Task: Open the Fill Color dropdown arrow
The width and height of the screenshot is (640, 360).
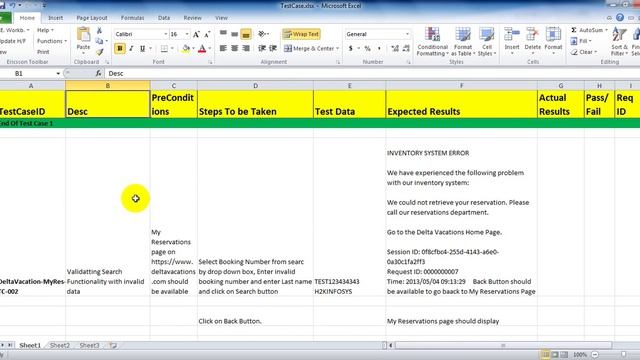Action: tap(193, 49)
